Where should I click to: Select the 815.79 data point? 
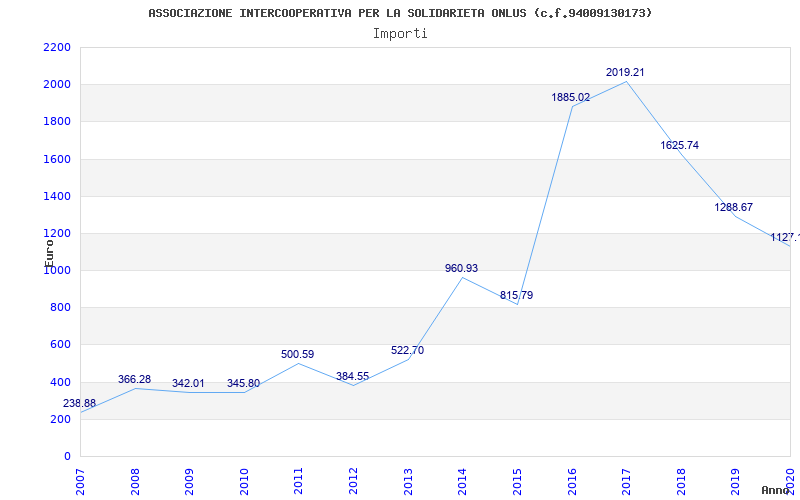[x=516, y=295]
